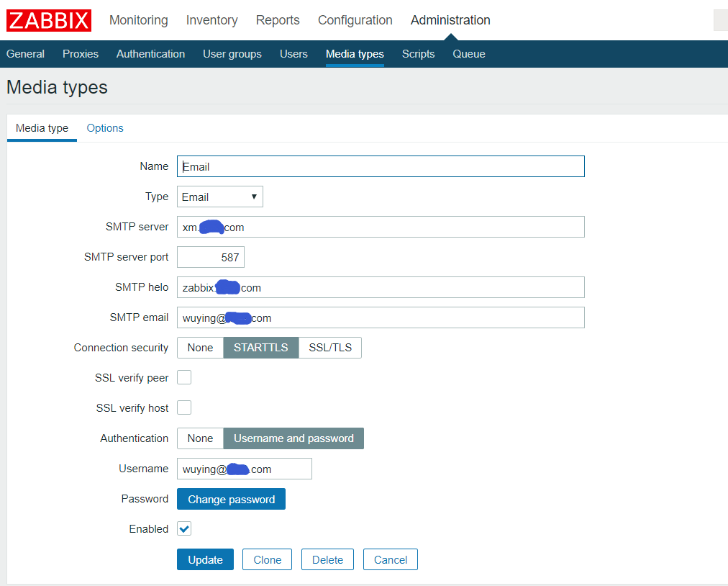This screenshot has width=728, height=586.
Task: Open the Type dropdown
Action: coord(220,197)
